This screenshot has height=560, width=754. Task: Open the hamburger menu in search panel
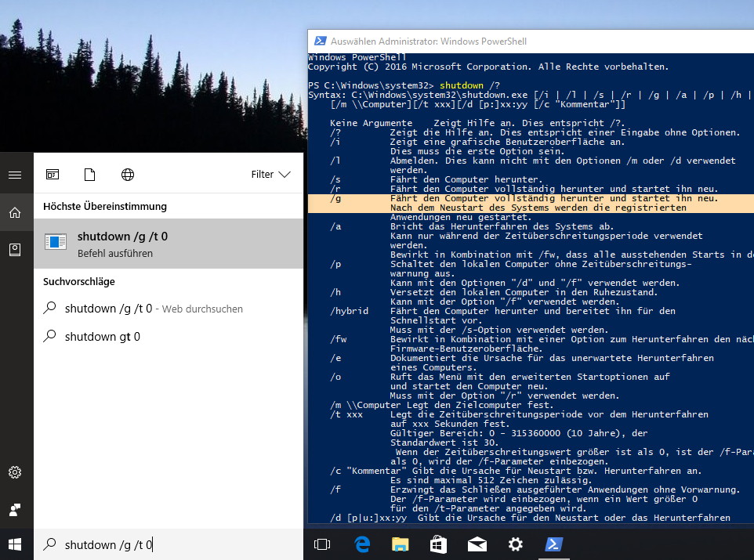15,175
